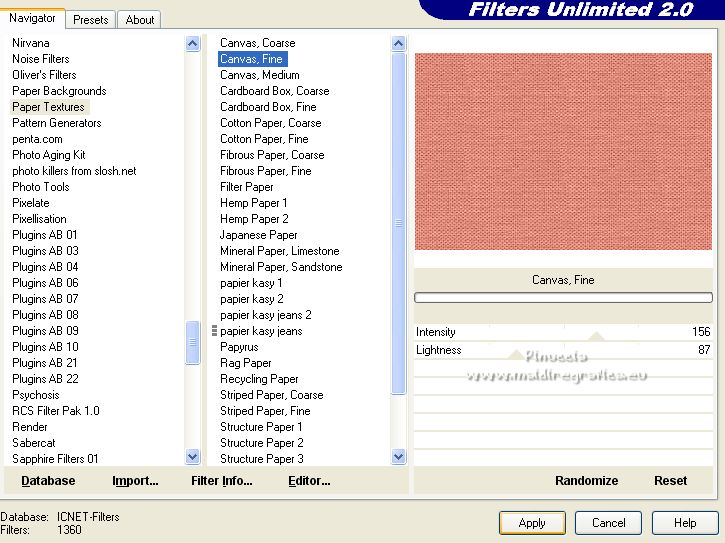Choose the Papyrus filter
This screenshot has height=543, width=725.
click(239, 347)
